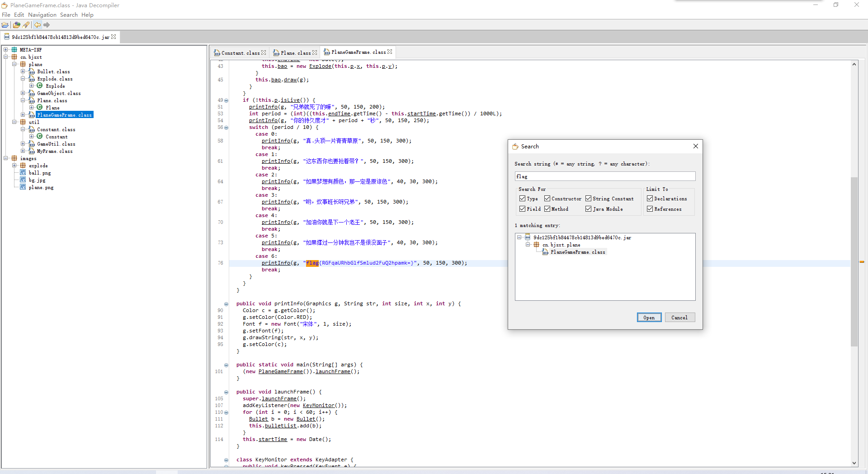This screenshot has width=868, height=474.
Task: Expand the PlaneGameFrame.class tree node
Action: point(23,115)
